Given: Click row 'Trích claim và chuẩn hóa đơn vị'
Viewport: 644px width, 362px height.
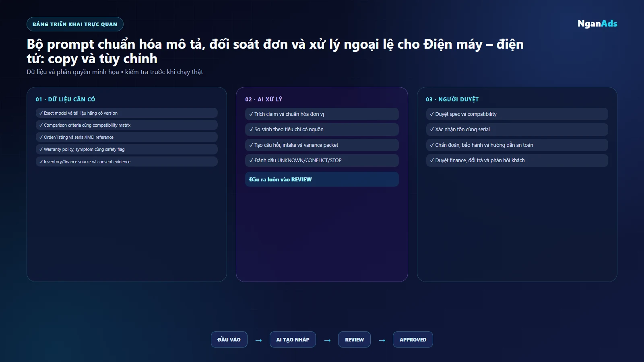Looking at the screenshot, I should 322,114.
